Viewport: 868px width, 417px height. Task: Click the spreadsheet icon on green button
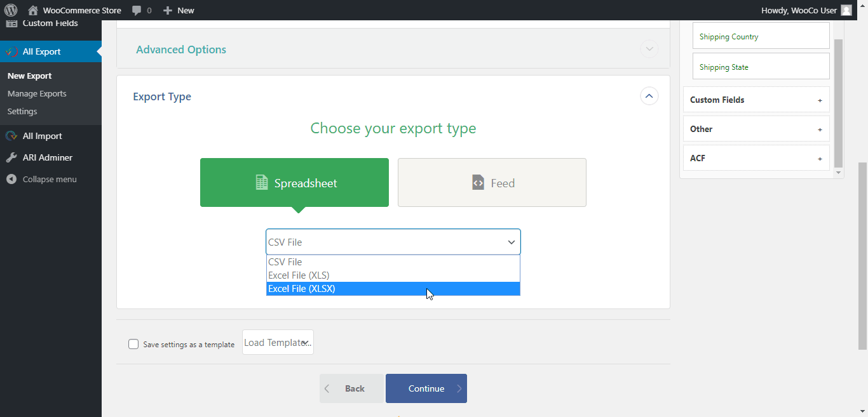tap(262, 183)
